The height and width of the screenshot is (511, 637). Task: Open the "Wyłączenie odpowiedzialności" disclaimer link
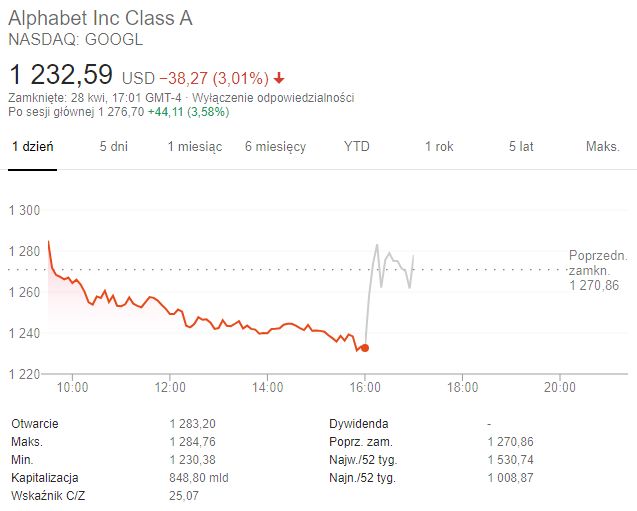282,98
